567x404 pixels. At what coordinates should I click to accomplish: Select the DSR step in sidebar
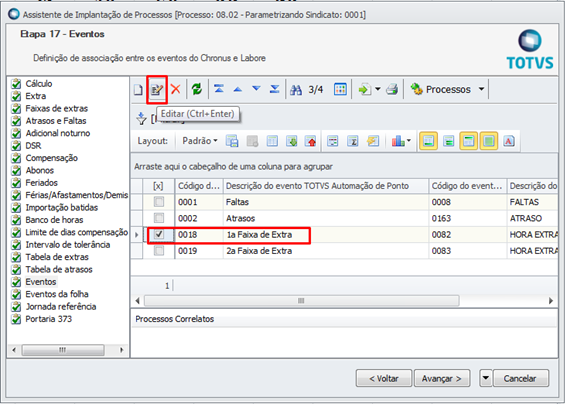[x=33, y=145]
